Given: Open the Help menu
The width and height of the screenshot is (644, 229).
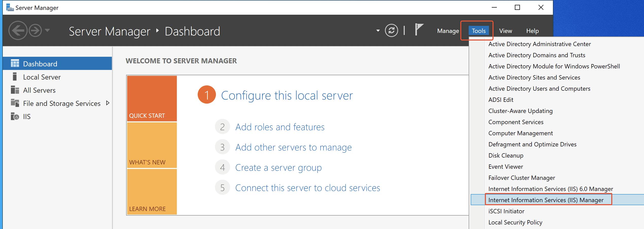Looking at the screenshot, I should (532, 31).
